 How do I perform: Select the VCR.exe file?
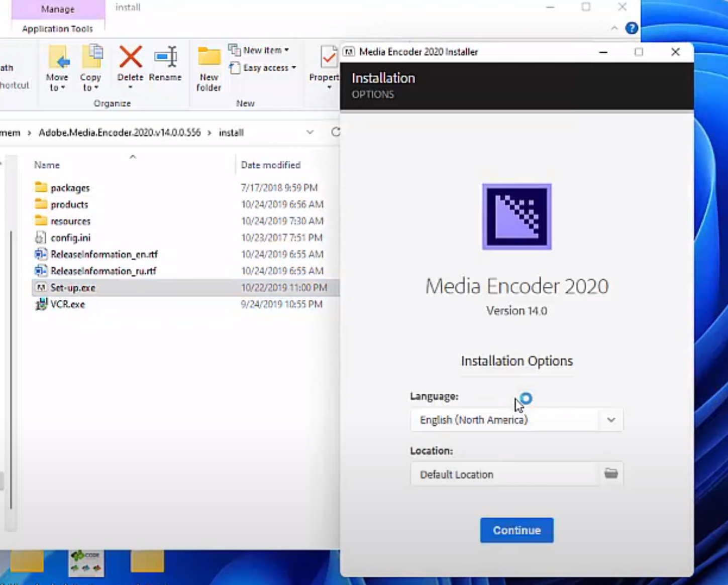tap(67, 304)
